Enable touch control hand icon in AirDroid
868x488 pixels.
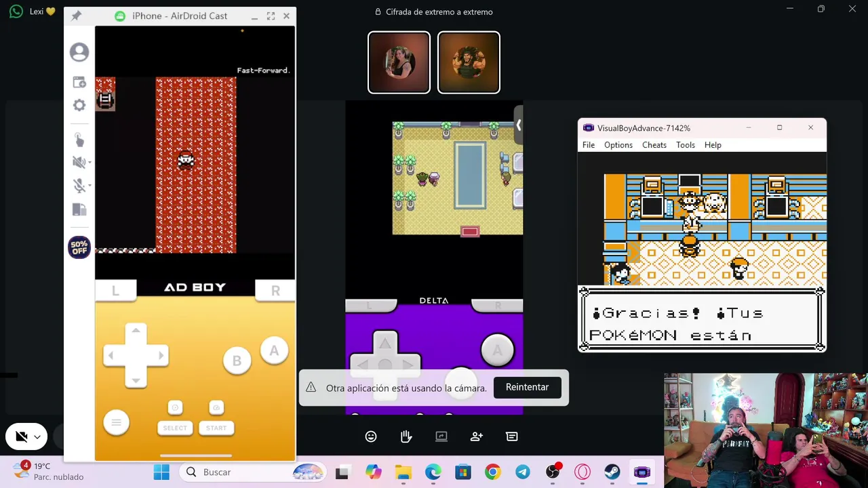(x=79, y=140)
